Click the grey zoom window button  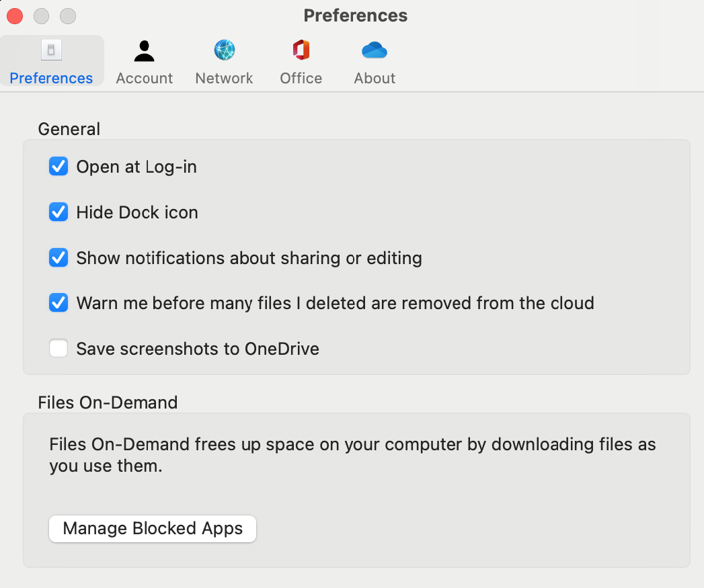[68, 15]
